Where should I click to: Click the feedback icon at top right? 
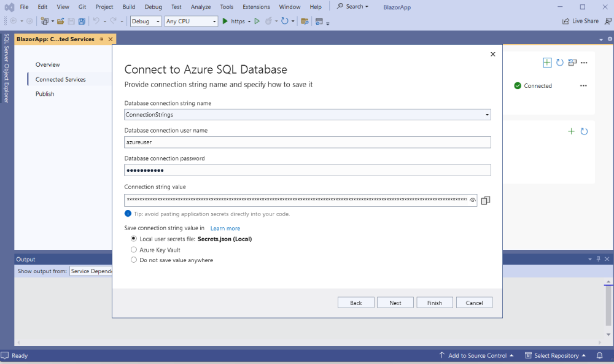pos(608,21)
